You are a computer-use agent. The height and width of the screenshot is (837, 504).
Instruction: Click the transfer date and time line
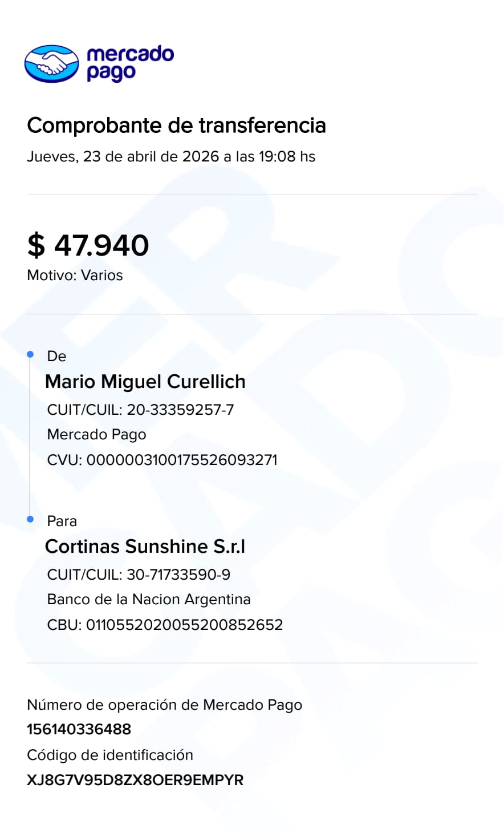pyautogui.click(x=171, y=156)
